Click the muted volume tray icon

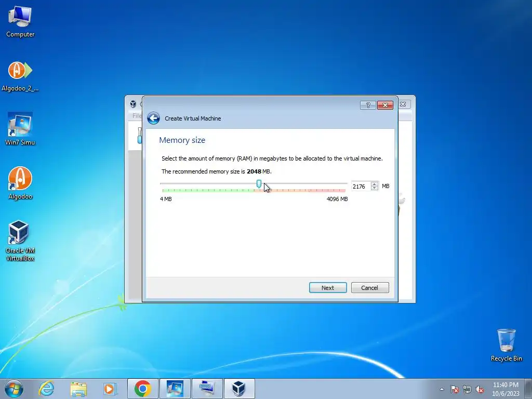click(480, 389)
